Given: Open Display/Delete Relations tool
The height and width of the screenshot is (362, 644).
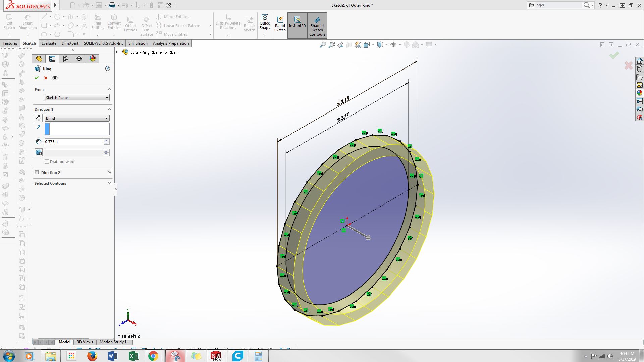Looking at the screenshot, I should [x=228, y=22].
